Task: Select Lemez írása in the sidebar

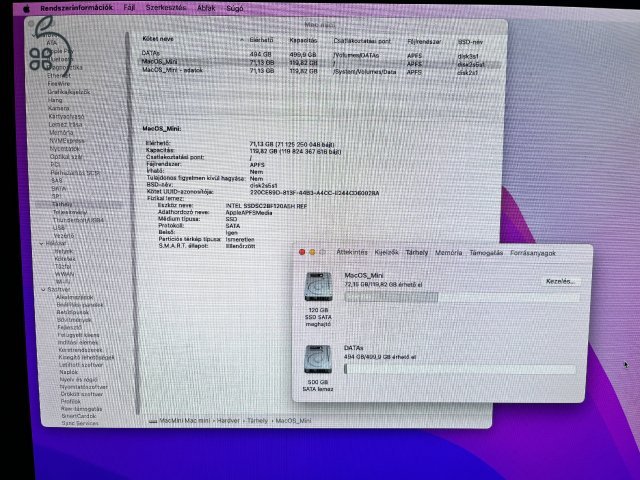Action: pos(65,124)
